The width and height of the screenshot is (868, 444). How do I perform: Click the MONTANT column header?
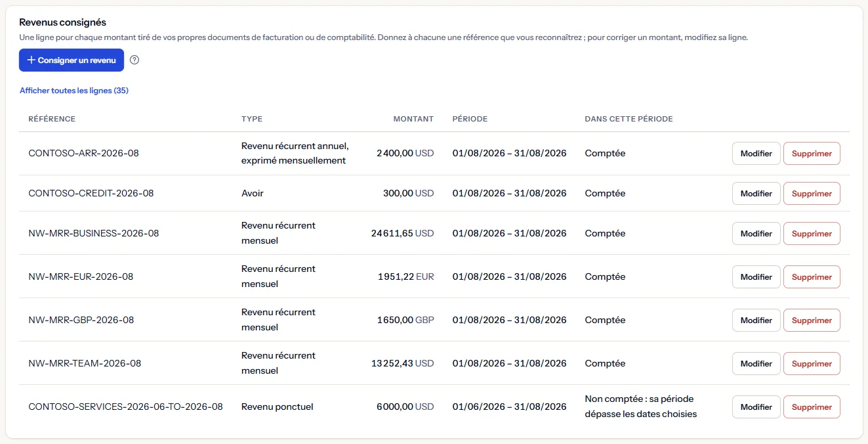[x=413, y=119]
